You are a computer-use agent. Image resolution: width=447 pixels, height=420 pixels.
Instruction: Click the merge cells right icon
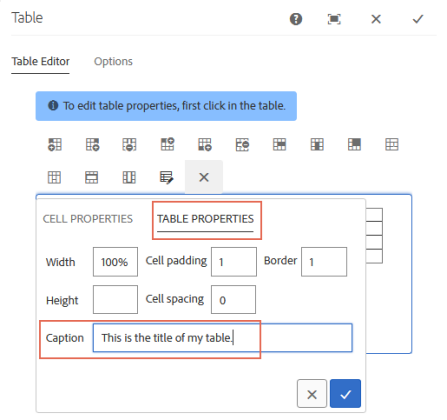pos(279,145)
